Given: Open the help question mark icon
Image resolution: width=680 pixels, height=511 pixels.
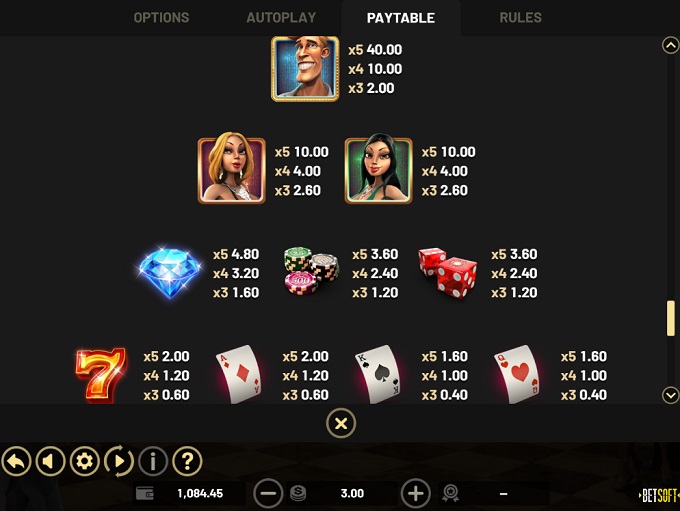Looking at the screenshot, I should pyautogui.click(x=187, y=461).
